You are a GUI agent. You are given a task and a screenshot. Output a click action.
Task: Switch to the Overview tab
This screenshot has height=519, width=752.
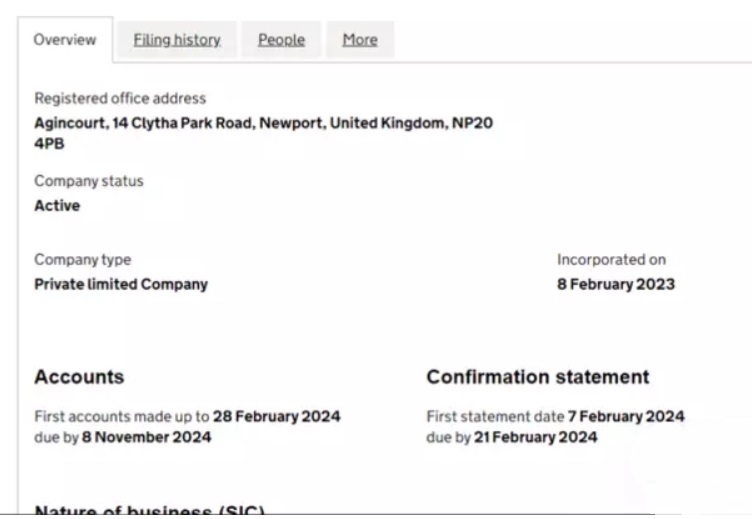65,40
